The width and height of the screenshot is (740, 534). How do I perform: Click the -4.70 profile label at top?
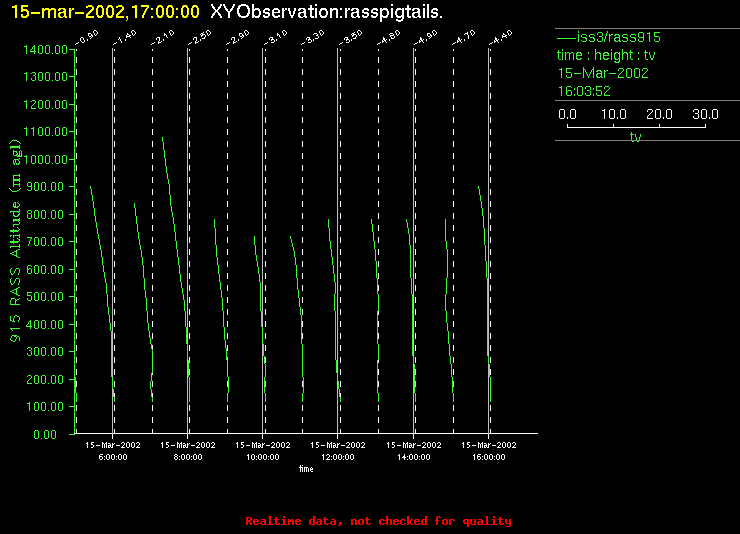point(464,38)
